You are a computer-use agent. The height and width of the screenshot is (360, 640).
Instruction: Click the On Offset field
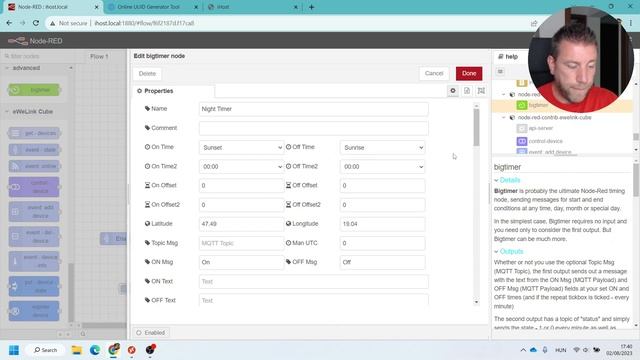coord(241,186)
